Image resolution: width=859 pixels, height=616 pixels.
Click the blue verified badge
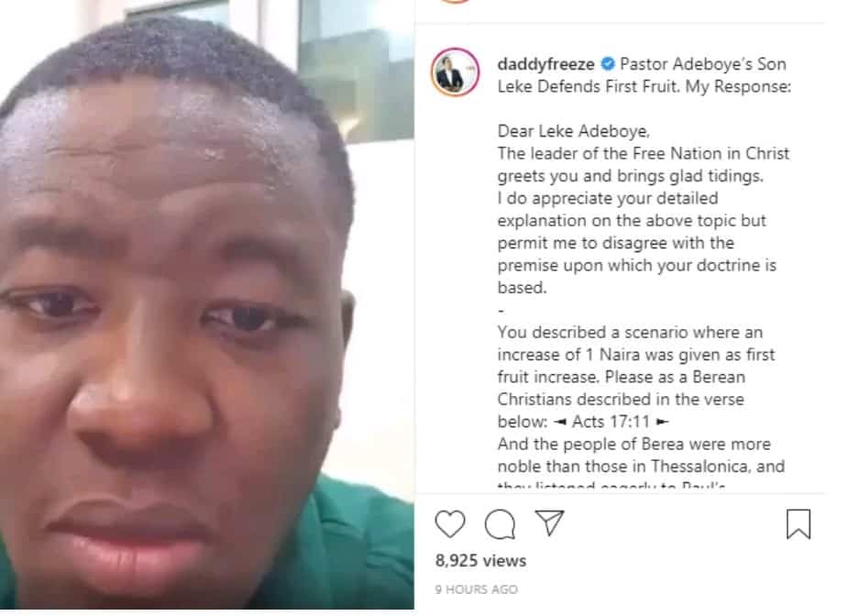pyautogui.click(x=608, y=63)
